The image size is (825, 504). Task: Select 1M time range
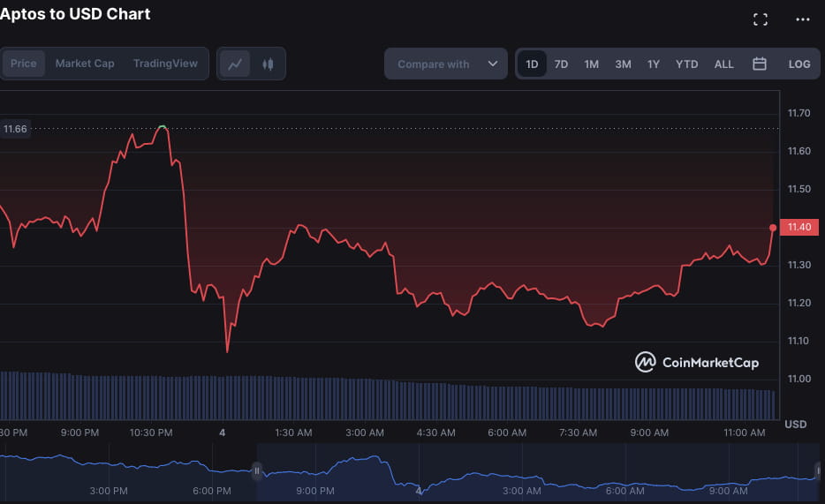592,64
